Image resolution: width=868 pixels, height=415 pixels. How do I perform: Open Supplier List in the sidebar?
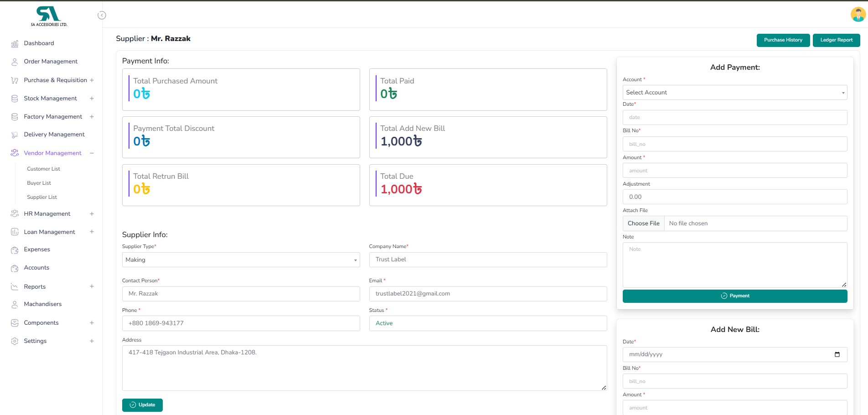[x=42, y=197]
